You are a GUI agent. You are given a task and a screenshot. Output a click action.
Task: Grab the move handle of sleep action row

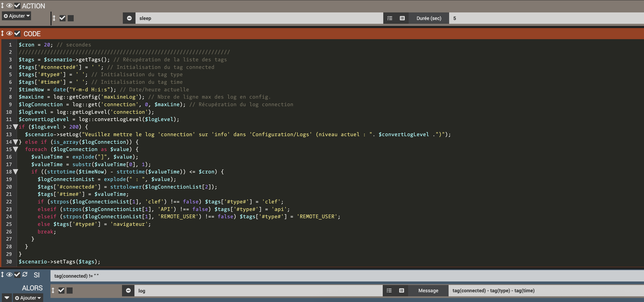(x=54, y=18)
